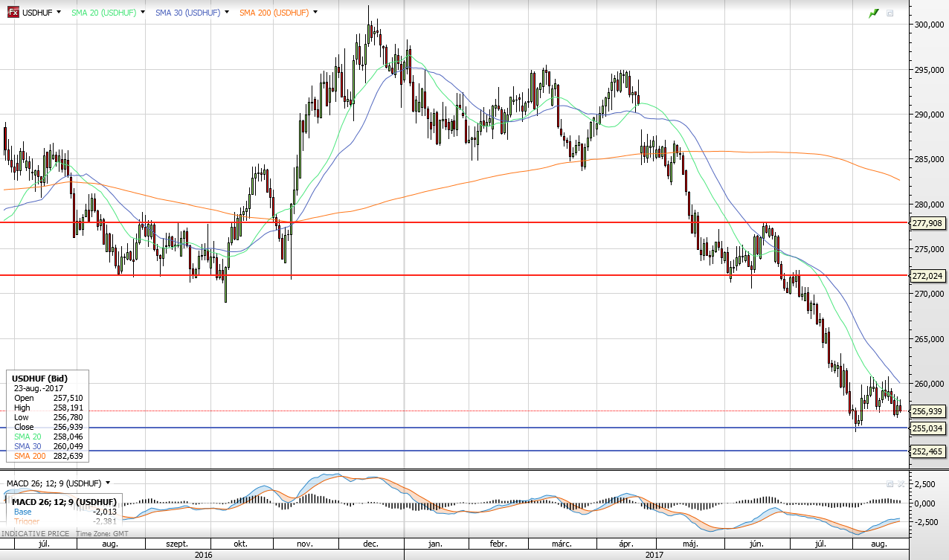The width and height of the screenshot is (949, 560).
Task: Open the SMA 20 (USDHUF) dropdown
Action: coord(143,13)
